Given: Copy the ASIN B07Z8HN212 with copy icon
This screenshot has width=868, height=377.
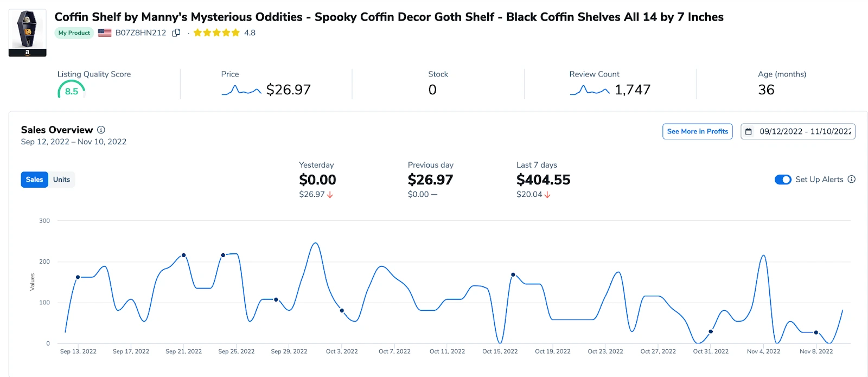Looking at the screenshot, I should (x=176, y=33).
